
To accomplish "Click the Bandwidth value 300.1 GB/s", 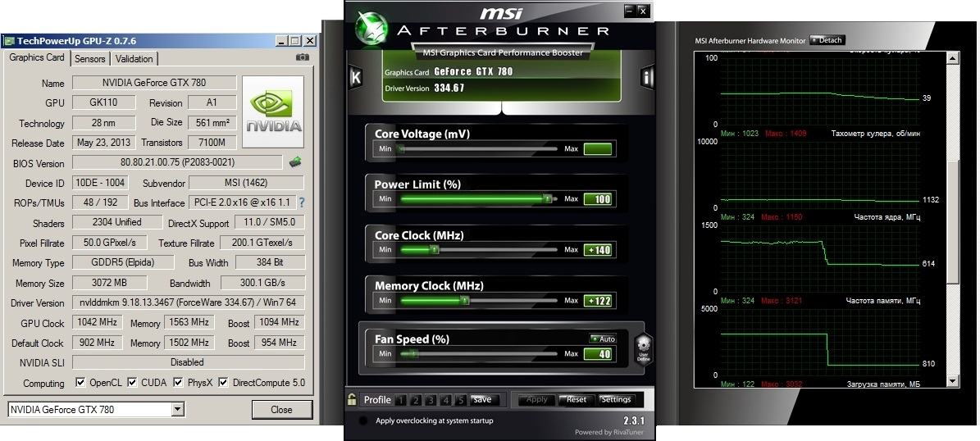I will (262, 282).
